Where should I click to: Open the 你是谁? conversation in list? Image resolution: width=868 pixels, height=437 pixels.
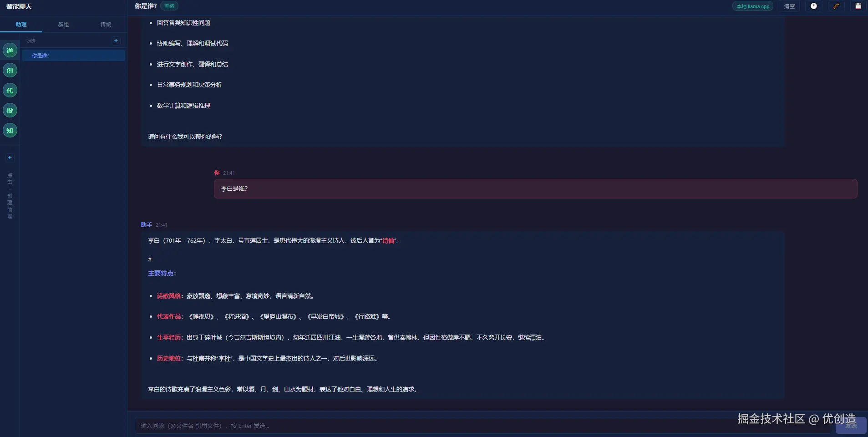point(73,56)
